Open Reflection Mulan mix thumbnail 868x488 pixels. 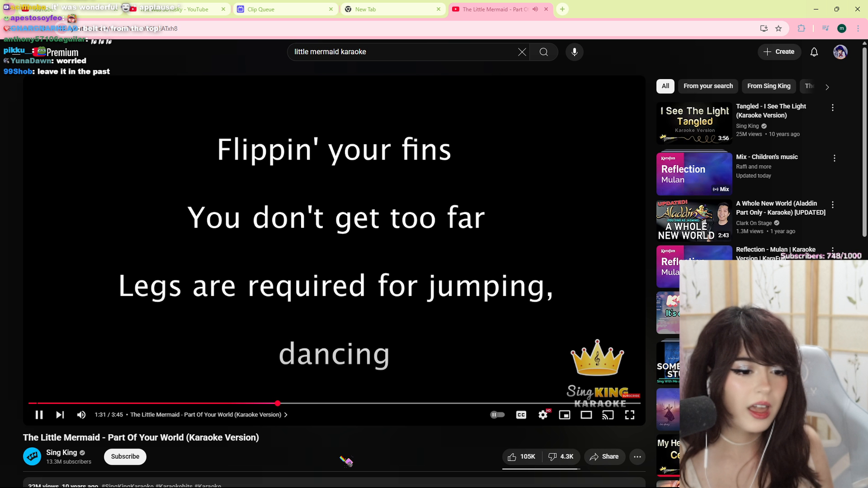[694, 174]
